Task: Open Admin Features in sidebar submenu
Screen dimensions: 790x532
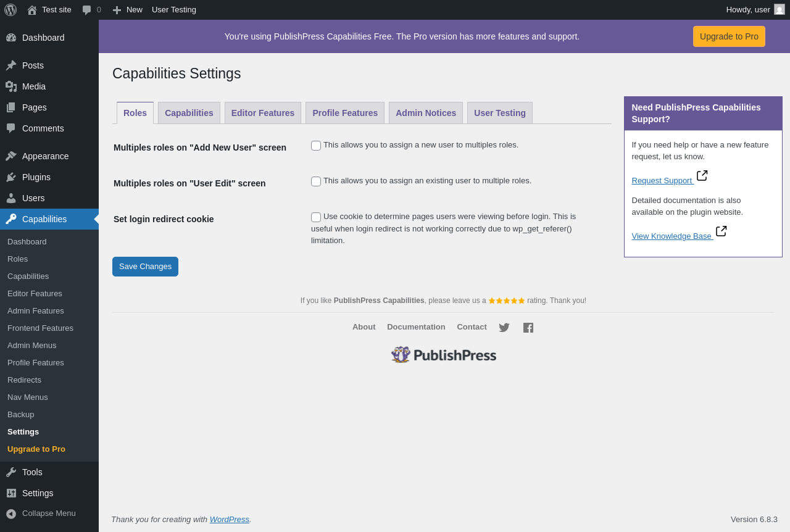Action: click(x=49, y=311)
